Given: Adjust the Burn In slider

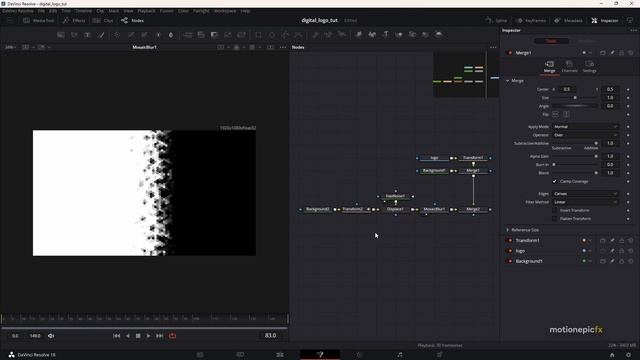Looking at the screenshot, I should coord(575,164).
